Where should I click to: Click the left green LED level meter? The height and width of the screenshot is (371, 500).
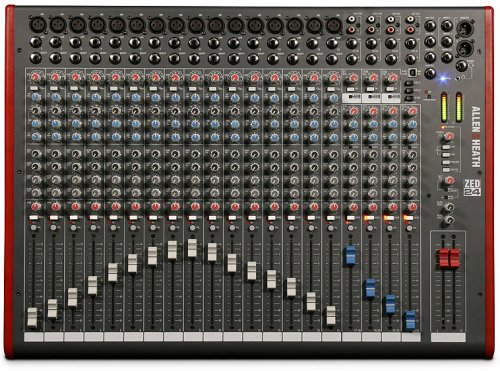[444, 107]
